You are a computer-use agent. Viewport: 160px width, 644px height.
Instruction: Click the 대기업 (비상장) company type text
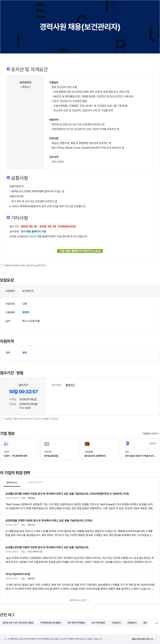point(51,456)
